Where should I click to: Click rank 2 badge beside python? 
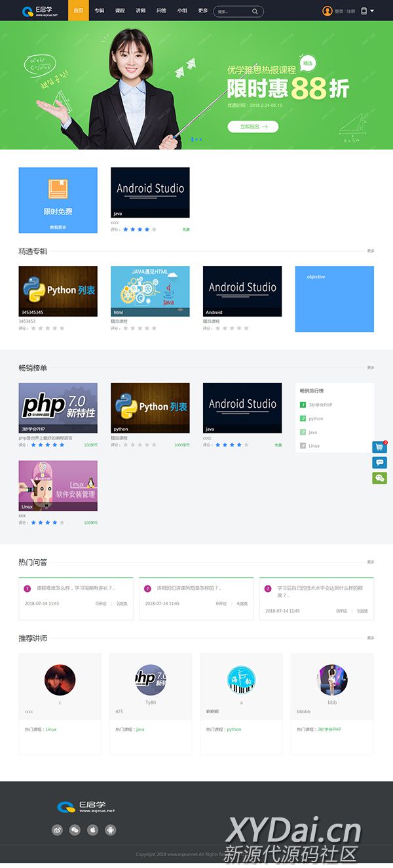point(303,418)
